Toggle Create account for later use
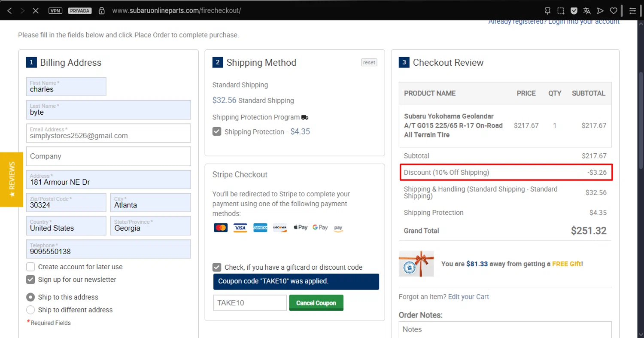 (30, 267)
